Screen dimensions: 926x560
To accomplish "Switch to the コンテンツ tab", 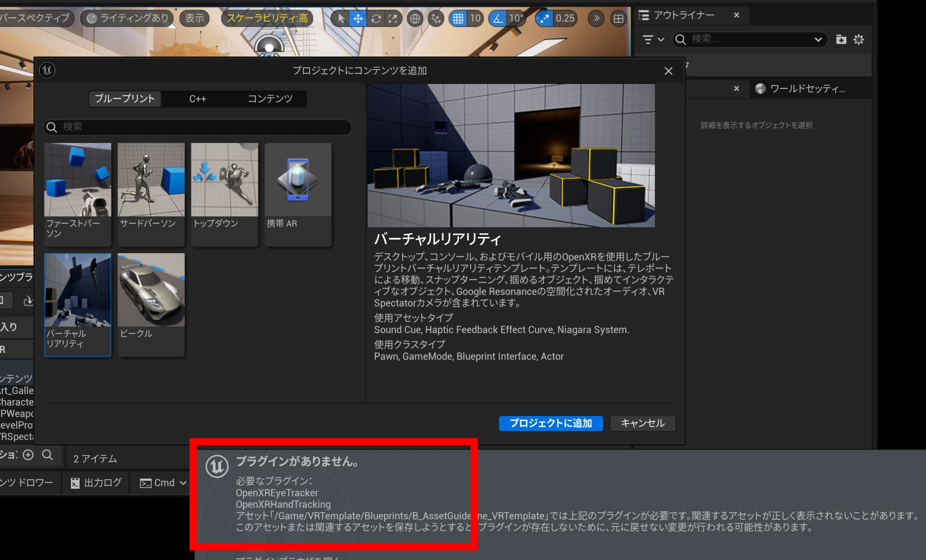I will point(270,99).
